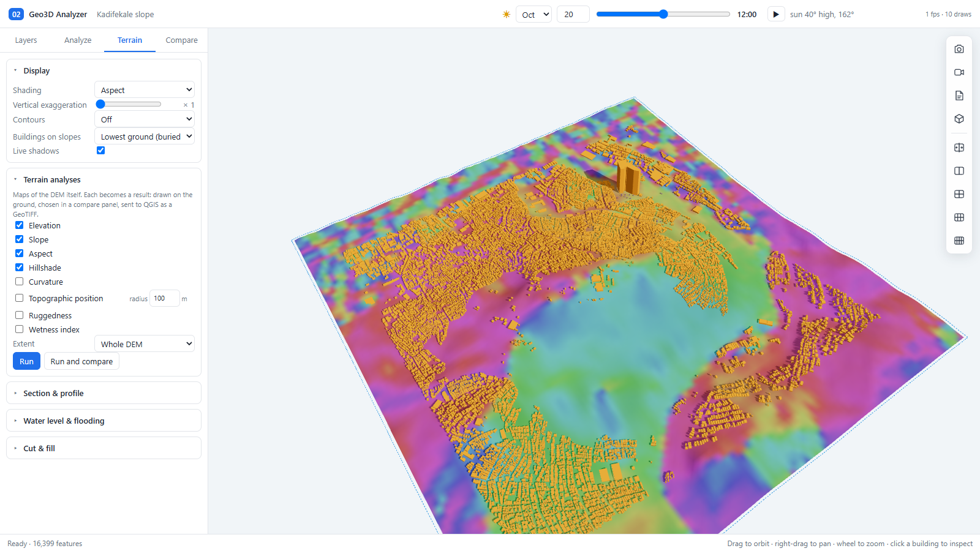Screen dimensions: 980x551
Task: Click the Run button
Action: (x=27, y=361)
